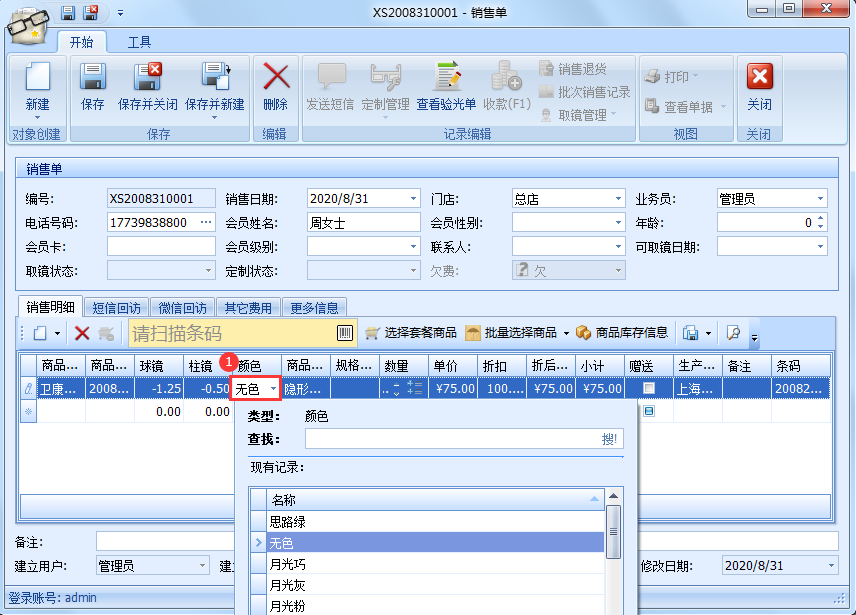Click the Product Stock Info (商品库存信息) button
This screenshot has height=615, width=856.
[x=622, y=333]
